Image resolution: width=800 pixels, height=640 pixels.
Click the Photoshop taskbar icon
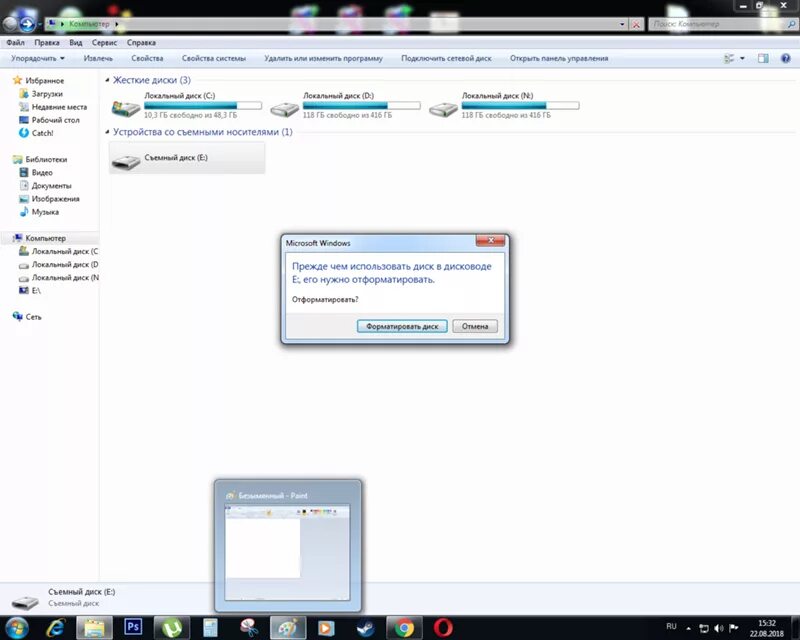tap(133, 627)
